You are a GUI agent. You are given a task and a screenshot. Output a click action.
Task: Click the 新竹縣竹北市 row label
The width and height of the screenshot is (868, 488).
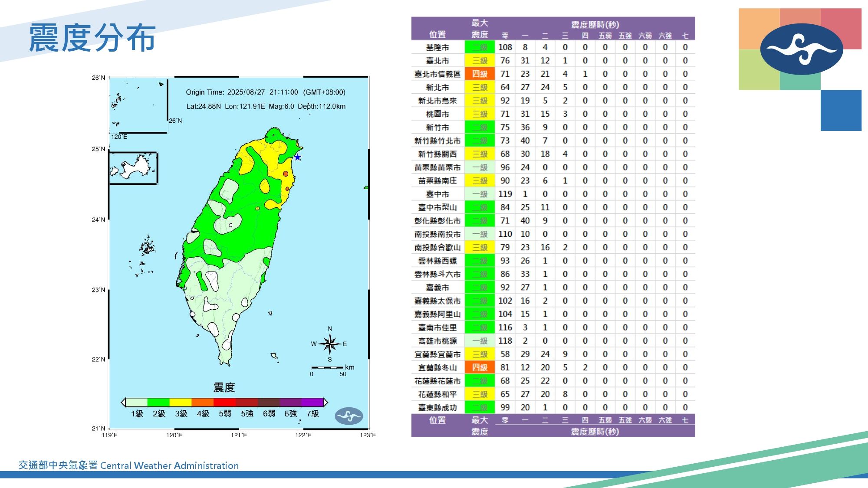[x=437, y=141]
